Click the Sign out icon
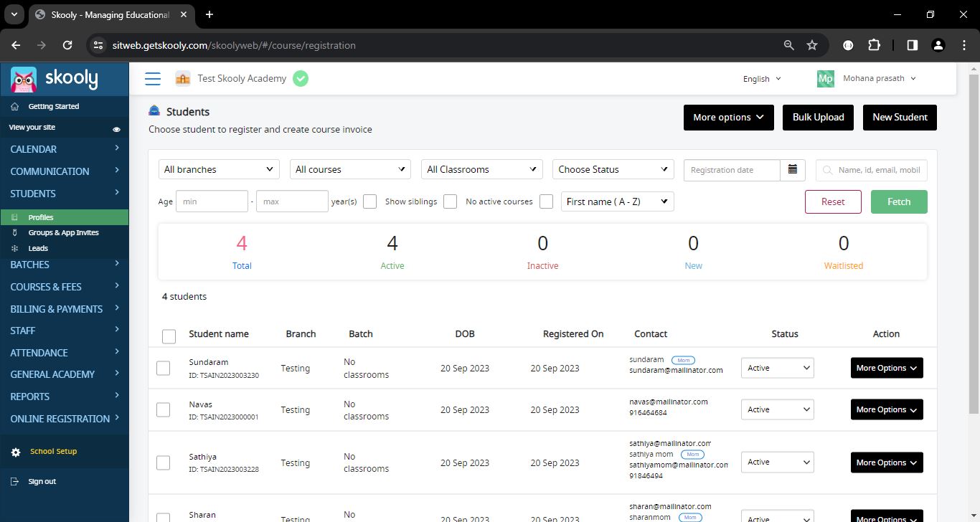Viewport: 980px width, 522px height. tap(16, 482)
